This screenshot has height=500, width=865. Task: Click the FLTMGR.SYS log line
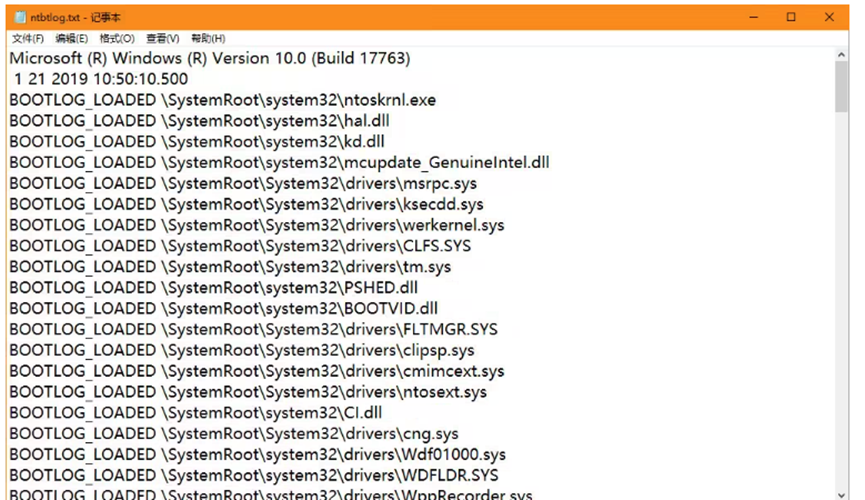pos(254,329)
